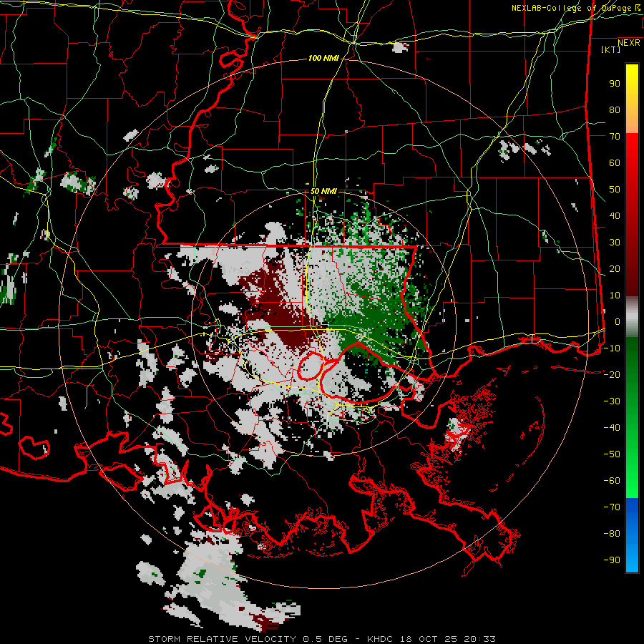This screenshot has width=644, height=644.
Task: Click the -50 value on velocity scale
Action: 612,454
